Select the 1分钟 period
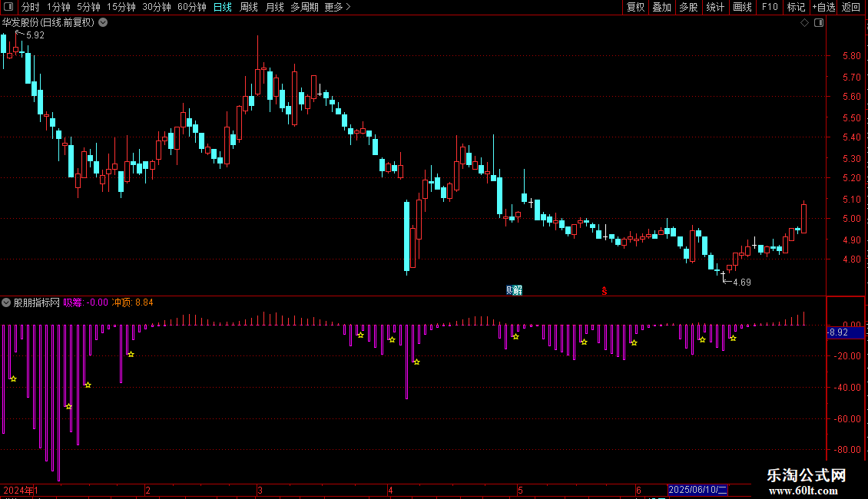The width and height of the screenshot is (868, 499). pyautogui.click(x=58, y=7)
